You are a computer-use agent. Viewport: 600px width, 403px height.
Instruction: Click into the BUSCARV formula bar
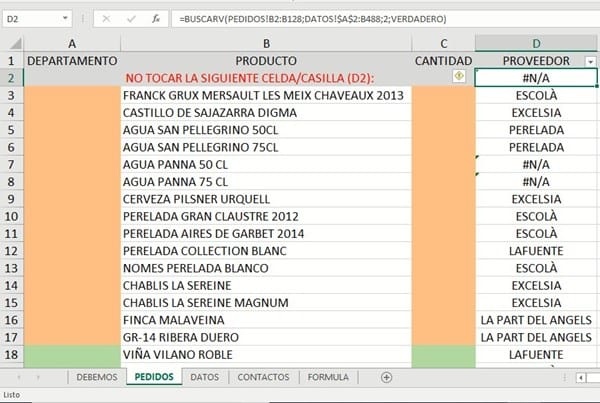(385, 19)
